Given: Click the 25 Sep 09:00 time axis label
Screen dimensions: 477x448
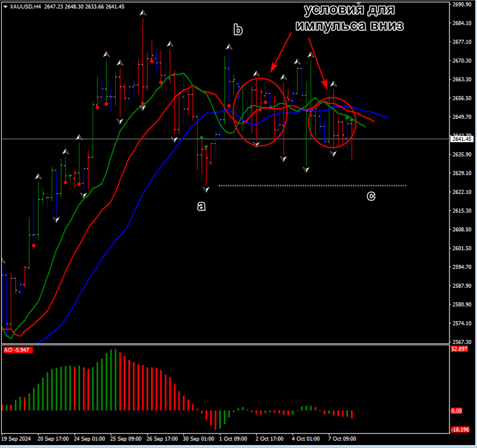Looking at the screenshot, I should tap(125, 439).
